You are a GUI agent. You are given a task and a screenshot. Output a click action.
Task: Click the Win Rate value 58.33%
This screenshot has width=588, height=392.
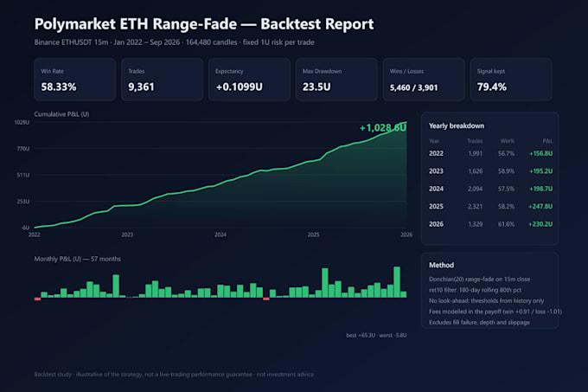tap(59, 87)
